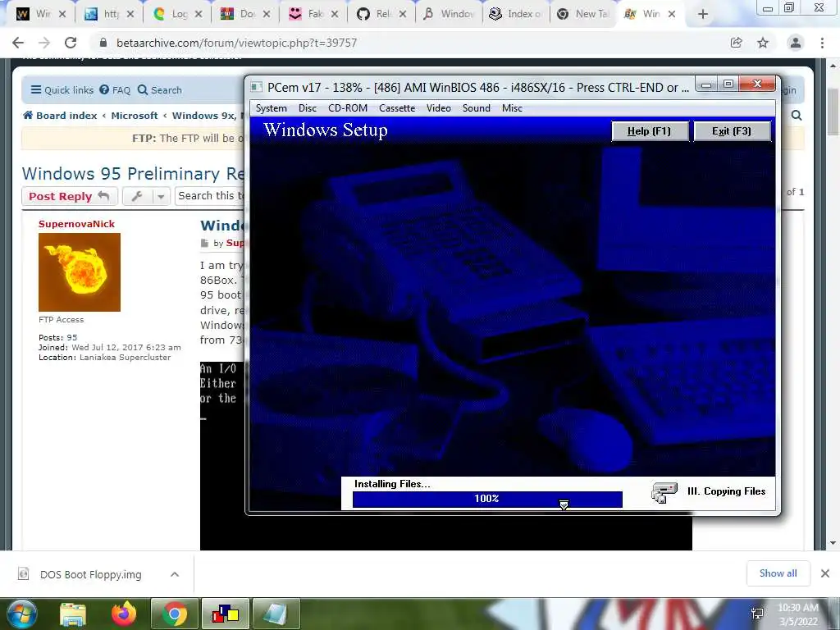The image size is (840, 630).
Task: Click the Copying Files computer icon
Action: (664, 492)
